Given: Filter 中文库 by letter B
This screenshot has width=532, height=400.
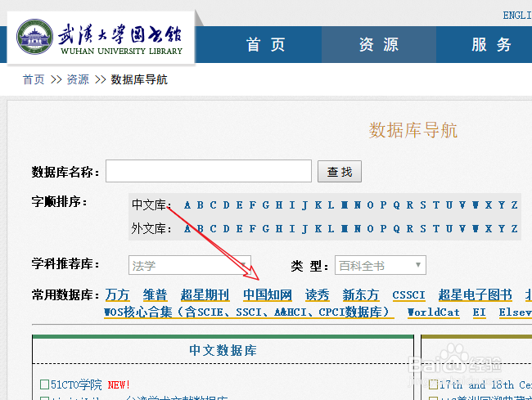Looking at the screenshot, I should tap(201, 205).
